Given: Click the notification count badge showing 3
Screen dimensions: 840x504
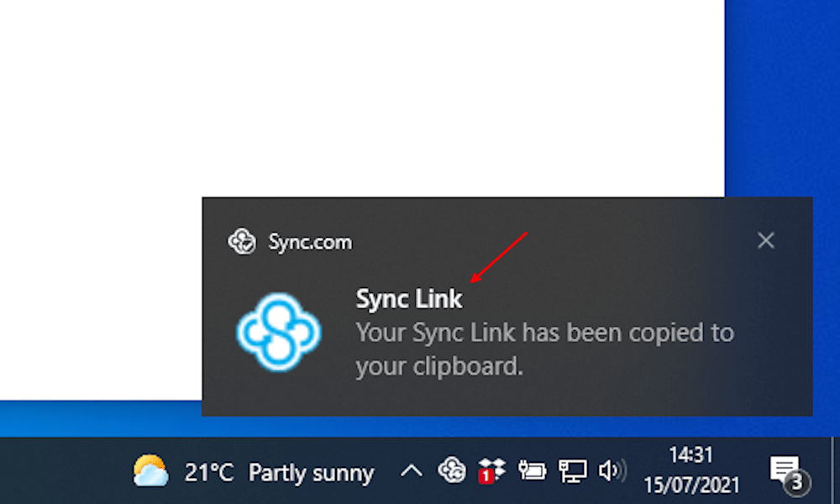Looking at the screenshot, I should (x=796, y=482).
